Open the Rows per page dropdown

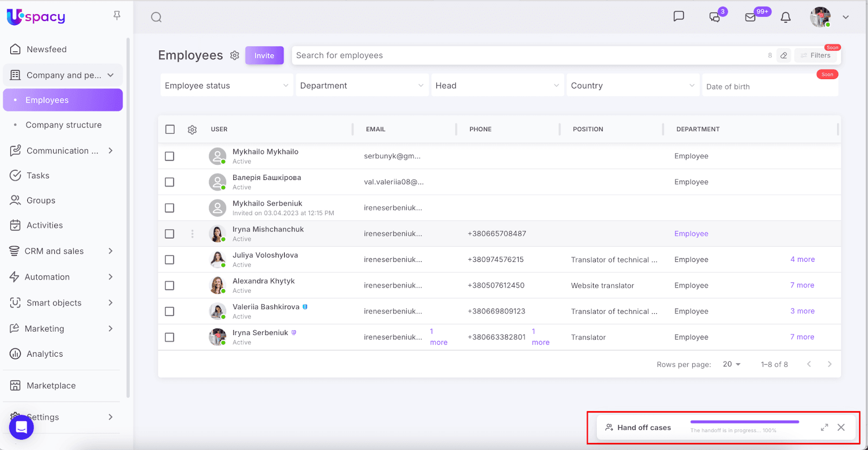731,364
